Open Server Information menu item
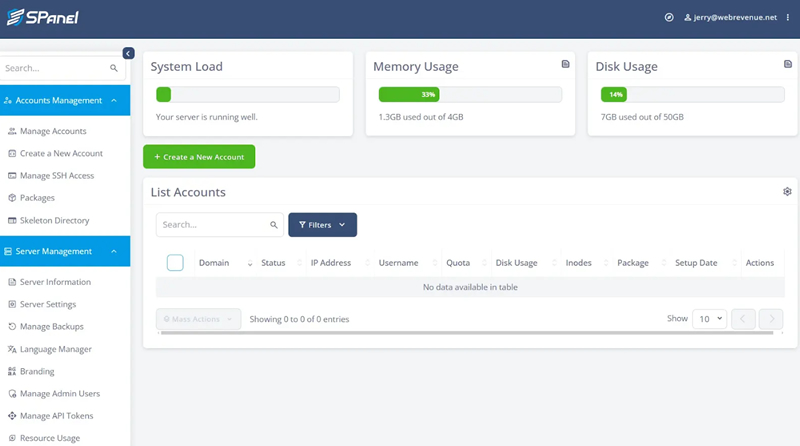The image size is (800, 446). (x=55, y=282)
